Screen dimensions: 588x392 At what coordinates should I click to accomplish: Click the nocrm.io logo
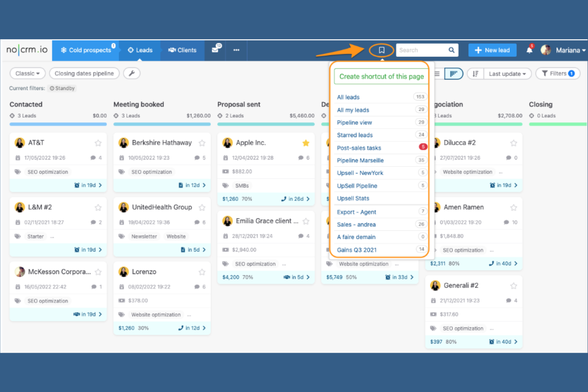27,50
